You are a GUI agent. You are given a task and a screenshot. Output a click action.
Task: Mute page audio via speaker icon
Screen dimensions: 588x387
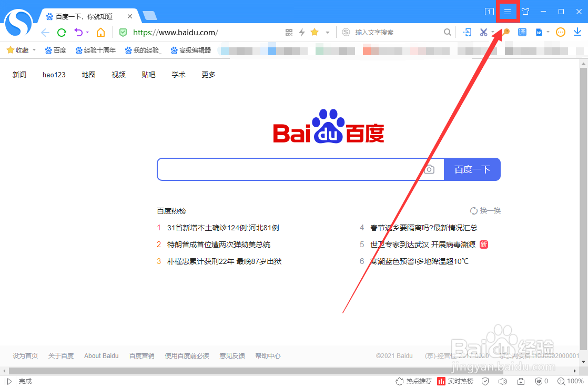[502, 381]
